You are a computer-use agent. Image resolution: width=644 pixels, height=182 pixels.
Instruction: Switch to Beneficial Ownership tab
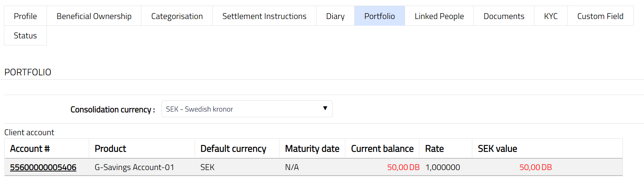tap(94, 16)
